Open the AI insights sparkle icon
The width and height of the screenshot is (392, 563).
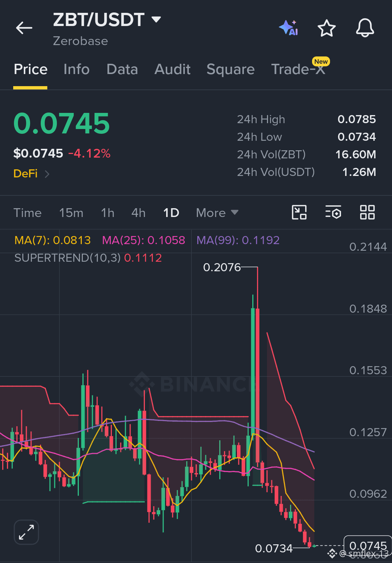click(x=289, y=28)
